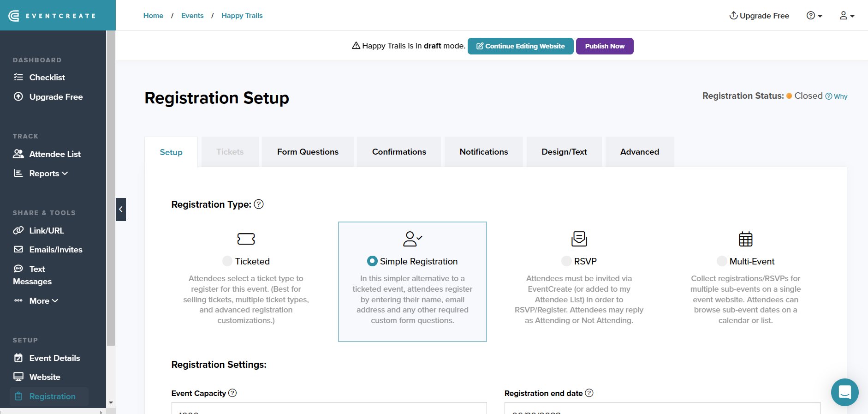
Task: Select the RSVP registration radio button
Action: click(x=566, y=261)
